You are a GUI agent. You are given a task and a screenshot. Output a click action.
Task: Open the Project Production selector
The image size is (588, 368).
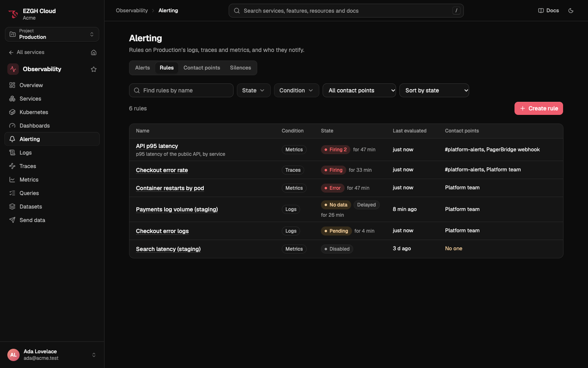click(52, 34)
